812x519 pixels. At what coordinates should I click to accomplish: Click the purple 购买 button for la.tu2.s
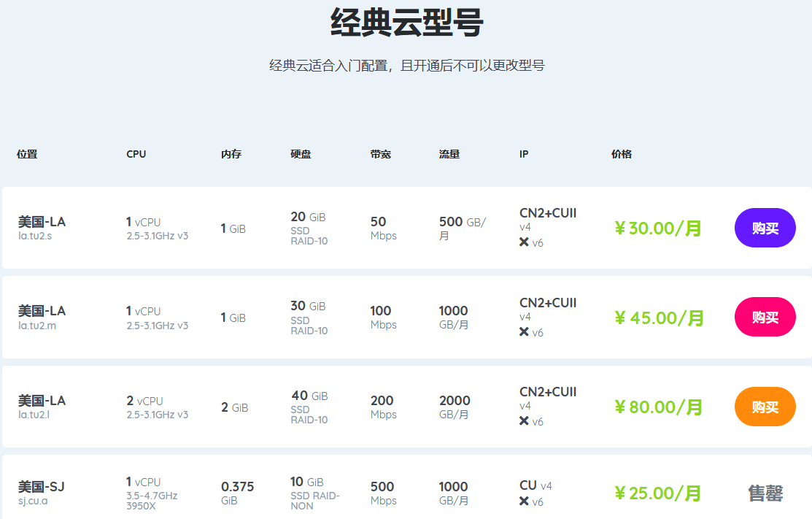765,228
